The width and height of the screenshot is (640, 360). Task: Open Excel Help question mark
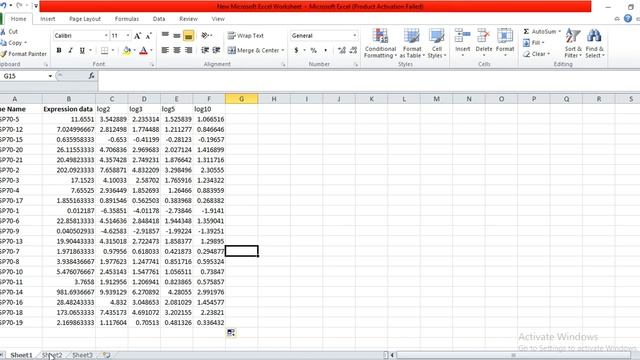(x=628, y=19)
